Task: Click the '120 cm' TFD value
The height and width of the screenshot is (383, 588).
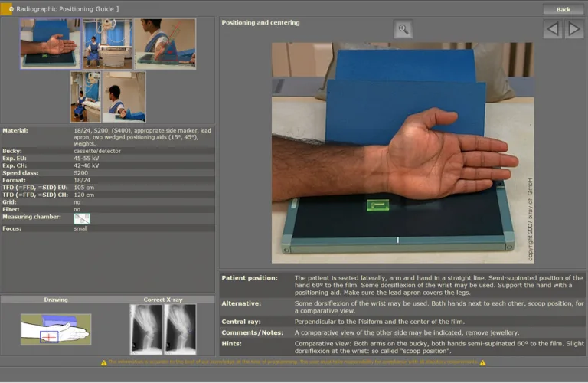Action: (84, 195)
